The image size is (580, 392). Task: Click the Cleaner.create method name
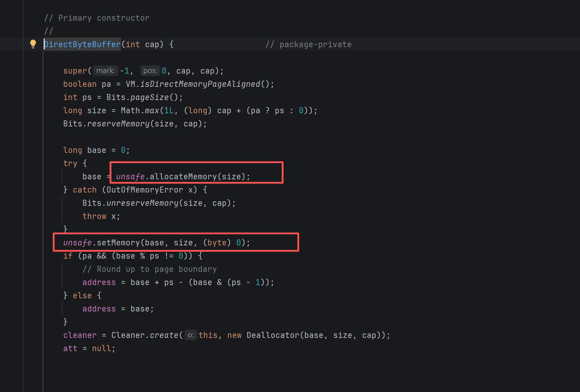point(164,335)
